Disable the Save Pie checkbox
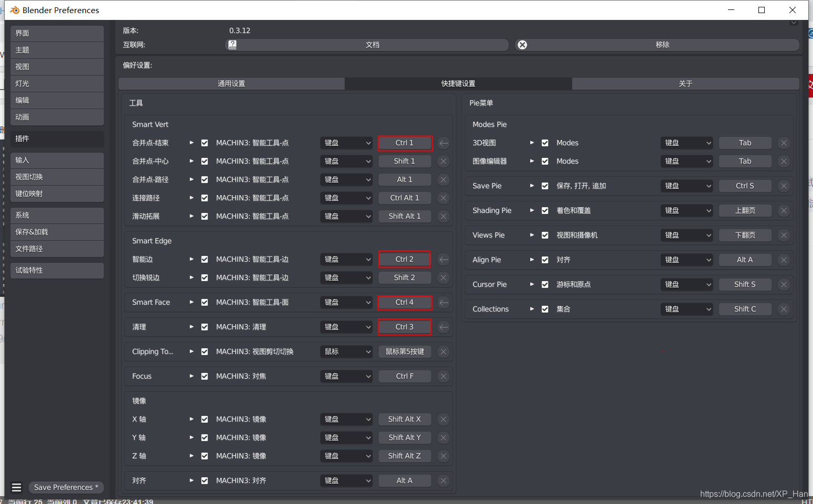 click(545, 186)
